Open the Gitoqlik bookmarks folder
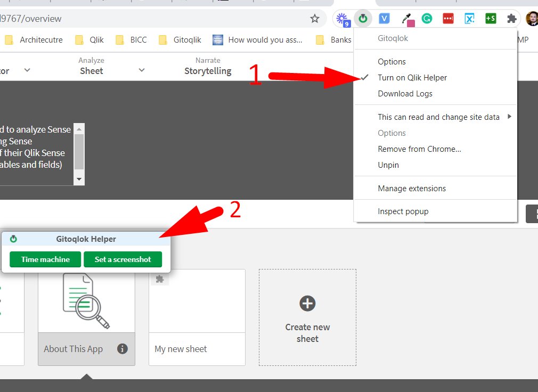Image resolution: width=538 pixels, height=392 pixels. (180, 40)
